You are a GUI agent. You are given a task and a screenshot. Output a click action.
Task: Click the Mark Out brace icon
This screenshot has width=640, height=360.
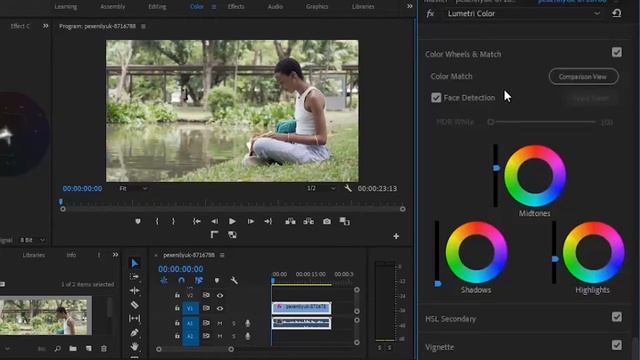pyautogui.click(x=173, y=221)
